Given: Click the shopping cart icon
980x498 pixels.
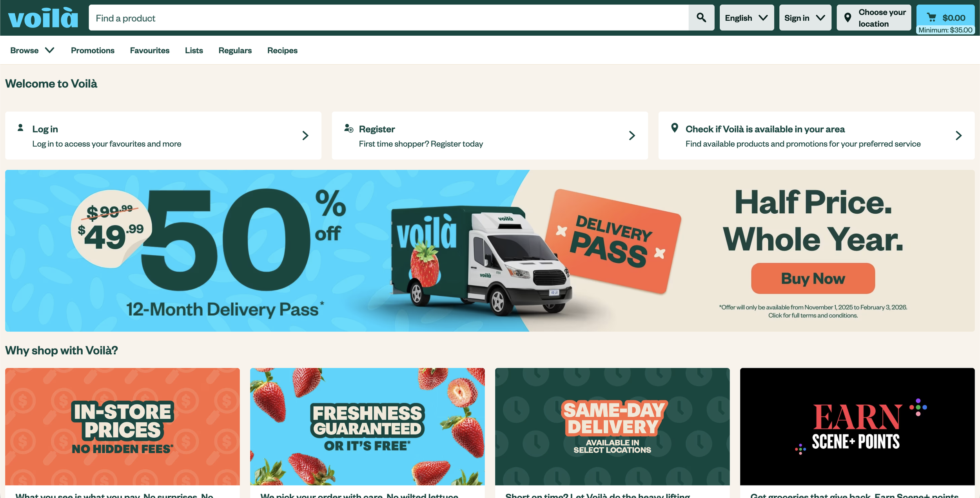Looking at the screenshot, I should [931, 17].
